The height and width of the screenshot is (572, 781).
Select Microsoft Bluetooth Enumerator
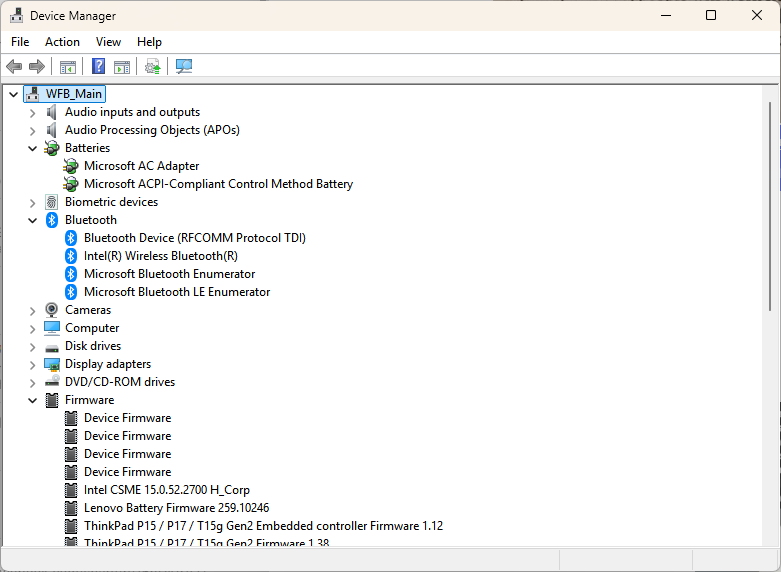[169, 274]
